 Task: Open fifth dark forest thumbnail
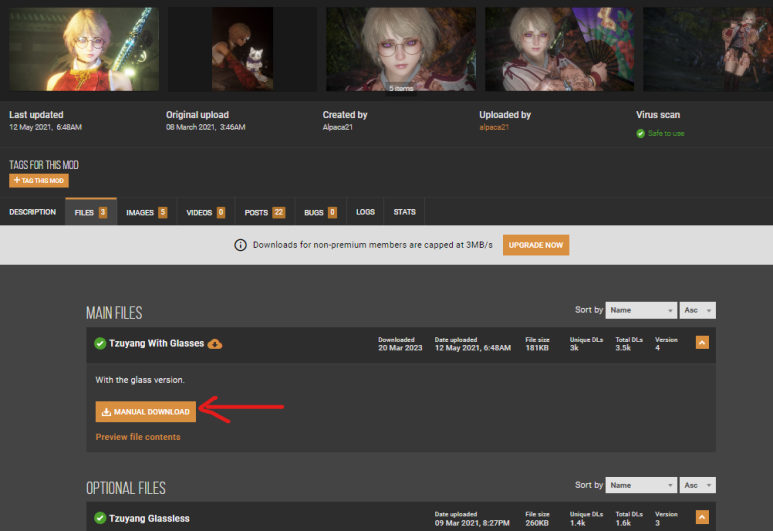pos(708,49)
